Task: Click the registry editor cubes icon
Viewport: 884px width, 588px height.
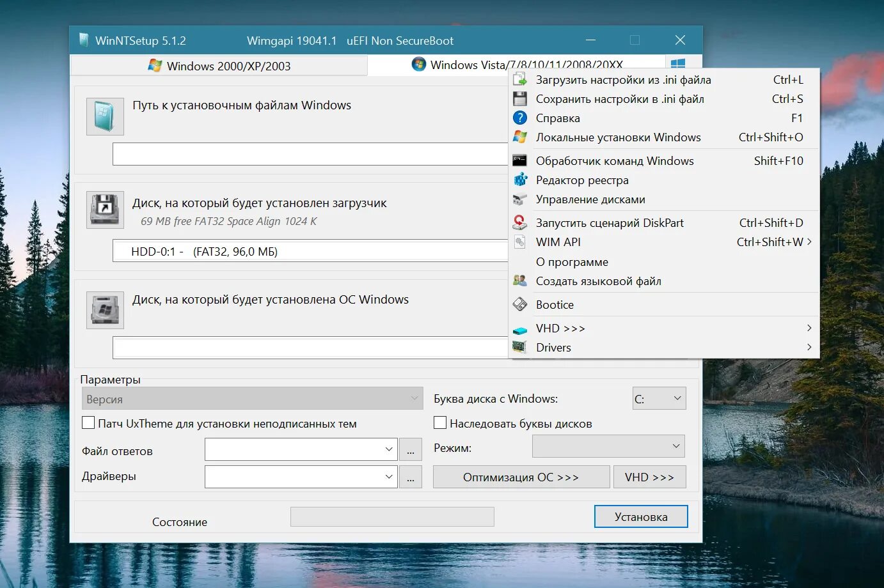Action: tap(520, 180)
